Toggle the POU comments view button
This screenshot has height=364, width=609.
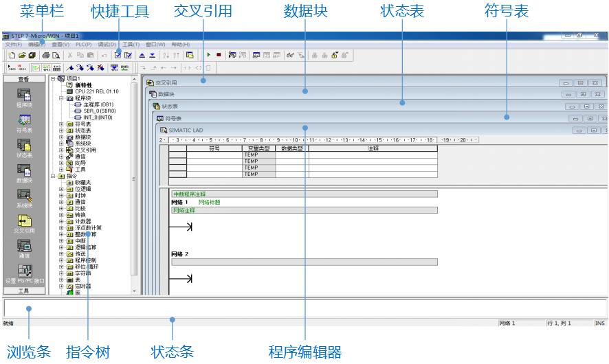point(36,68)
